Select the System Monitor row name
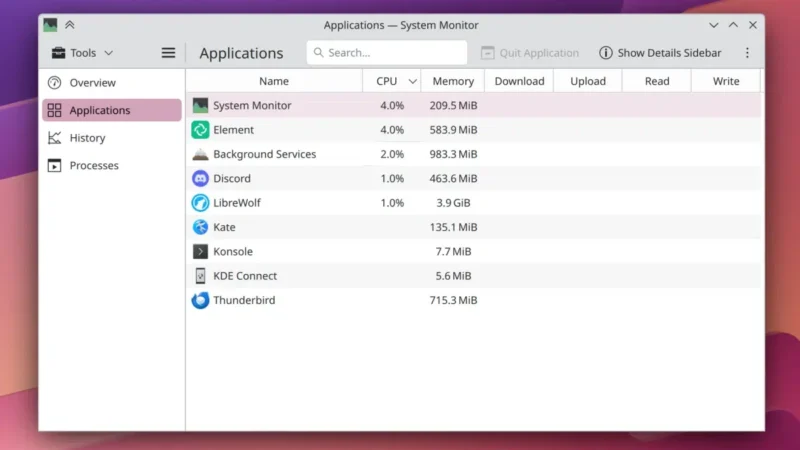This screenshot has width=800, height=450. tap(252, 106)
